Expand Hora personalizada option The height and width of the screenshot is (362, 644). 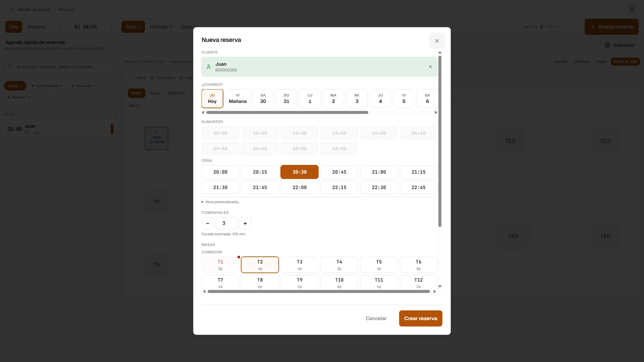tap(221, 202)
